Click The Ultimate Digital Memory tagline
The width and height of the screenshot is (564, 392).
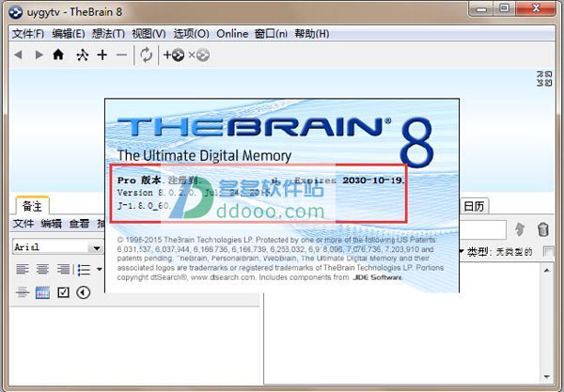click(204, 155)
